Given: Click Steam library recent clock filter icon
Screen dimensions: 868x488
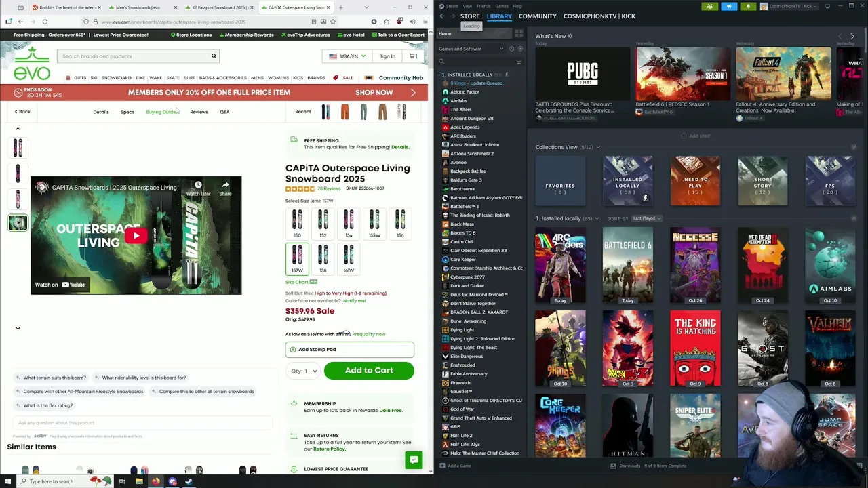Looking at the screenshot, I should tap(511, 49).
